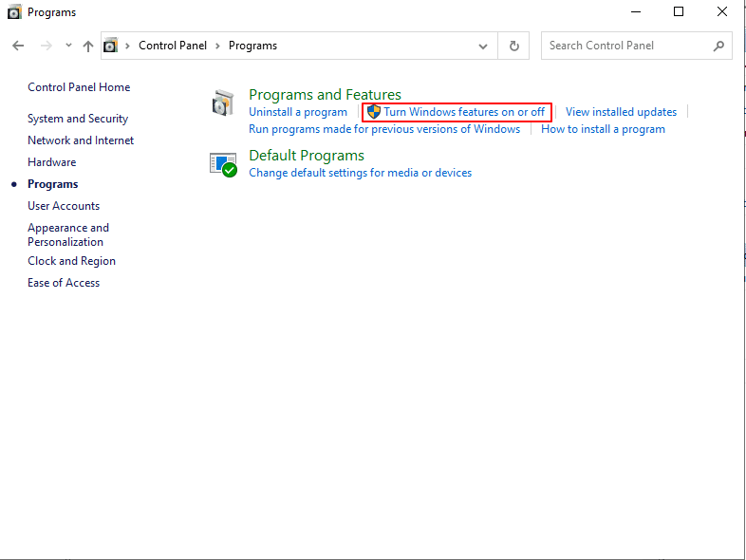Viewport: 746px width, 560px height.
Task: Go up one level with up arrow
Action: click(88, 46)
